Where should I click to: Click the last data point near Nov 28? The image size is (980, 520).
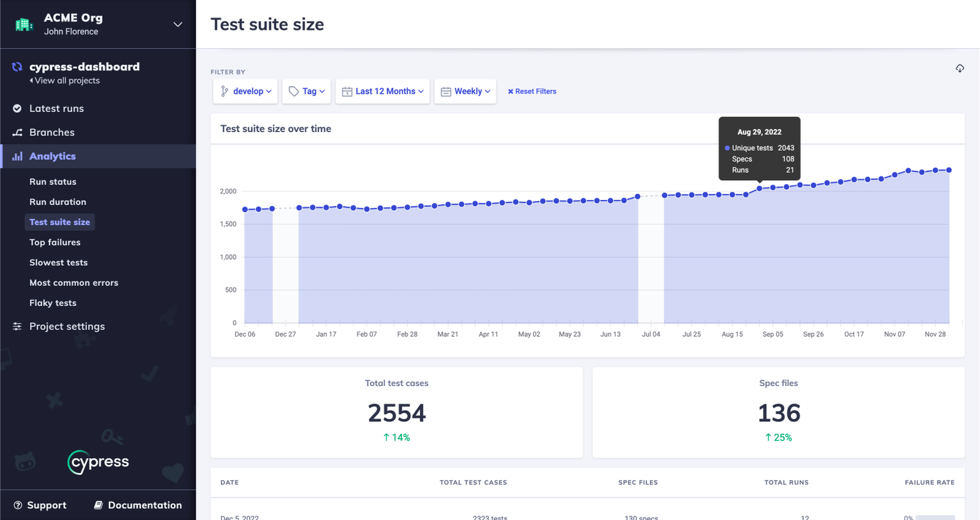[949, 170]
